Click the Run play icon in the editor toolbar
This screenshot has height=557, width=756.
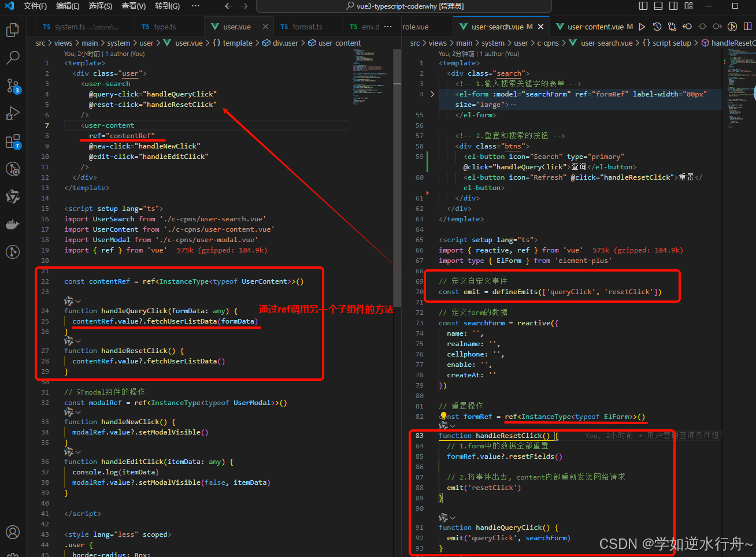click(x=642, y=27)
